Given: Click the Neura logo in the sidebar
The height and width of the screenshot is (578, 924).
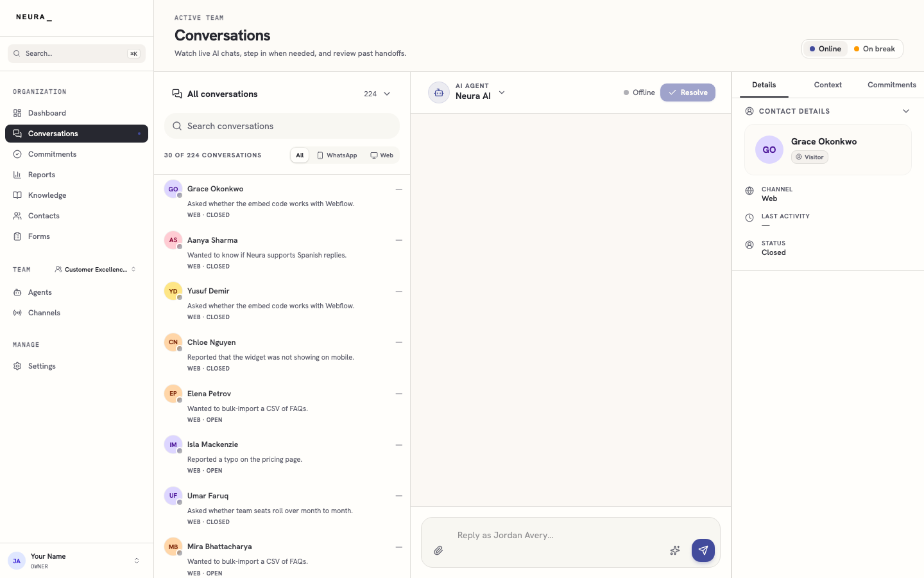Looking at the screenshot, I should [x=34, y=17].
